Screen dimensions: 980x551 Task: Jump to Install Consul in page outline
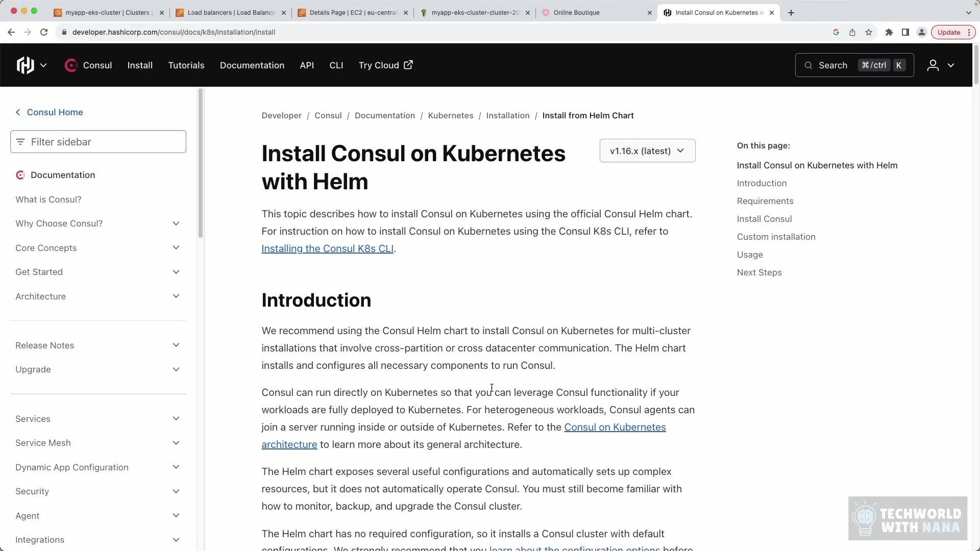point(764,219)
